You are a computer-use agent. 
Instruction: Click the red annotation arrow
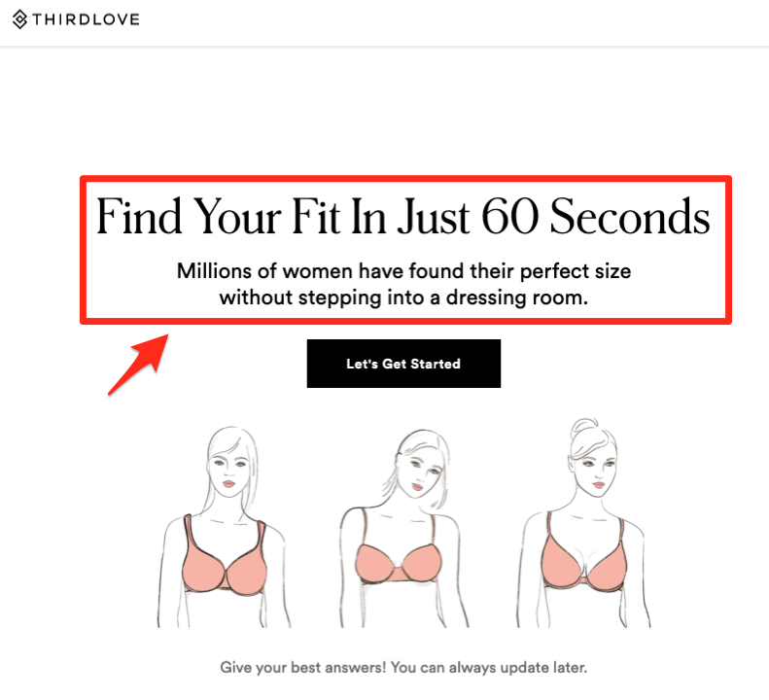[139, 364]
